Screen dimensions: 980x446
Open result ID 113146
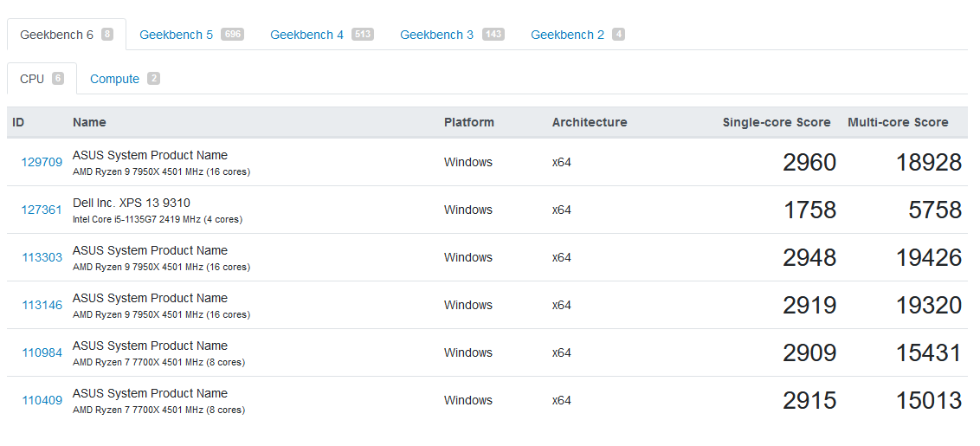[x=42, y=305]
